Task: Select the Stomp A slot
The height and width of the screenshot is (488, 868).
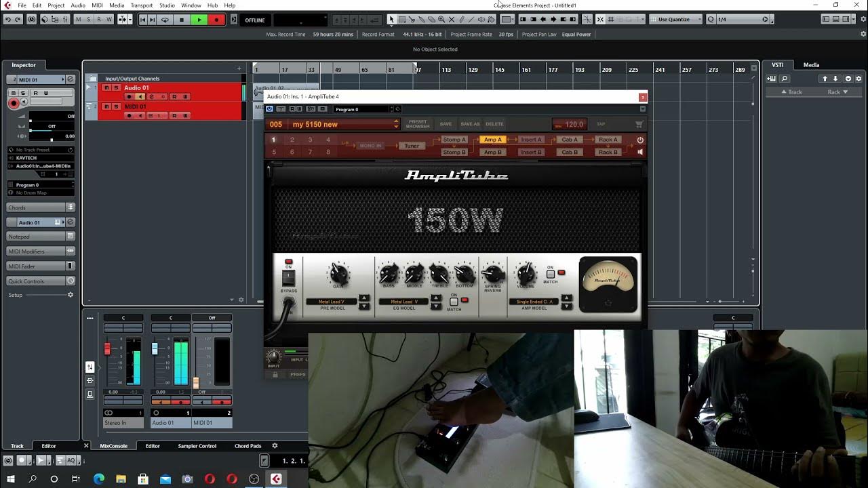Action: click(x=454, y=140)
